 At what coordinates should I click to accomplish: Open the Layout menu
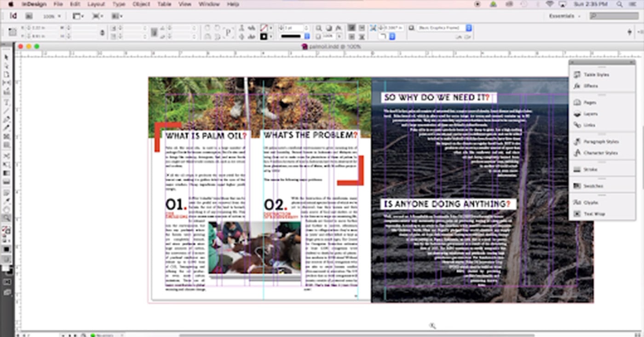coord(96,4)
